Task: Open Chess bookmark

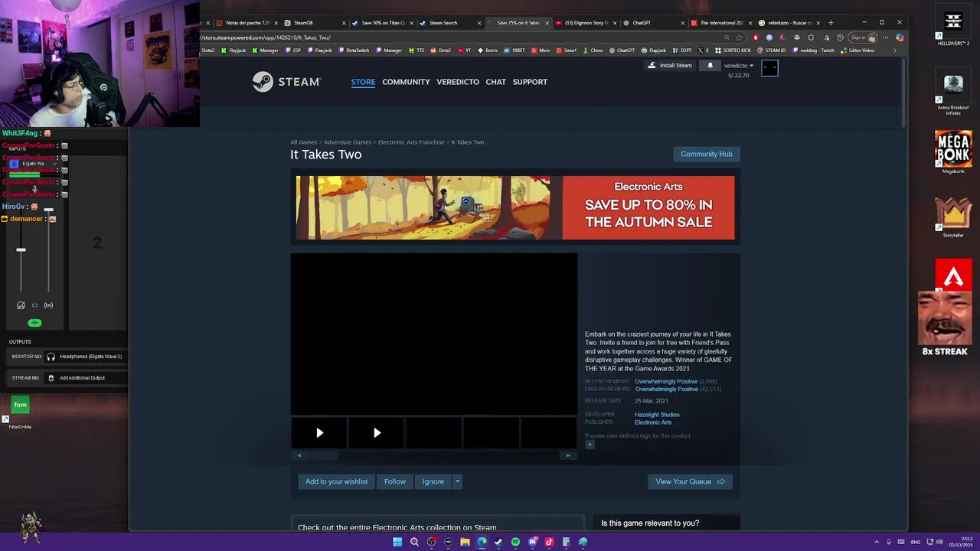Action: pos(593,51)
